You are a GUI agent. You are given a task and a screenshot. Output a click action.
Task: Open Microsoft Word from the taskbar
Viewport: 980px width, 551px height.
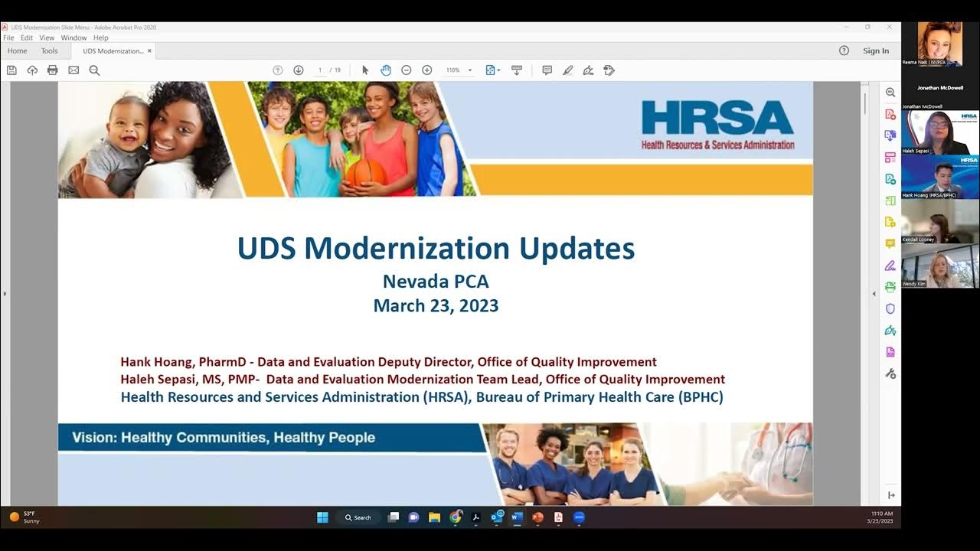click(517, 517)
